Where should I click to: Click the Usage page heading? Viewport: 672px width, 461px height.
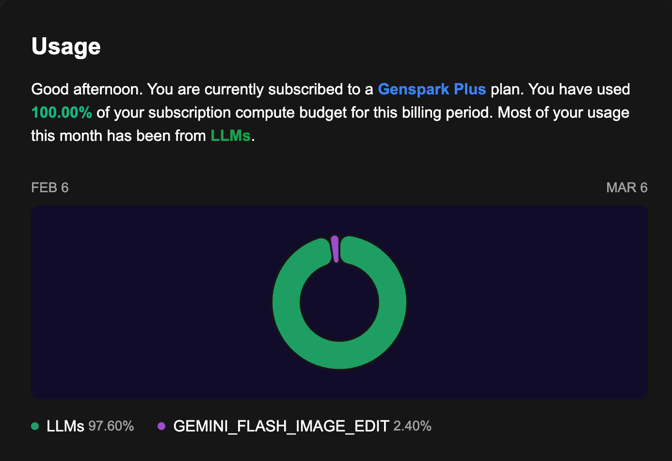[66, 46]
